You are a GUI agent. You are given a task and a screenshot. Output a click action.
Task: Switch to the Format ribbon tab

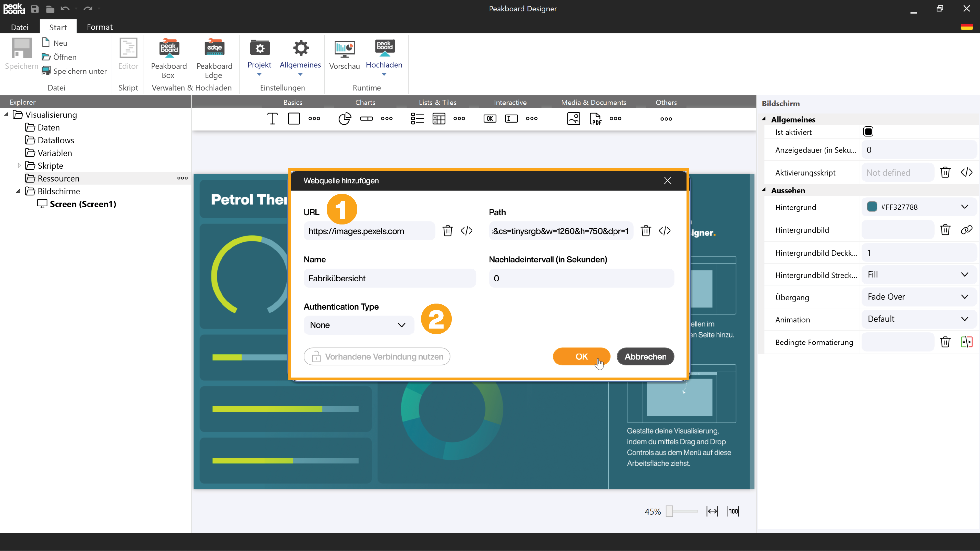point(100,27)
